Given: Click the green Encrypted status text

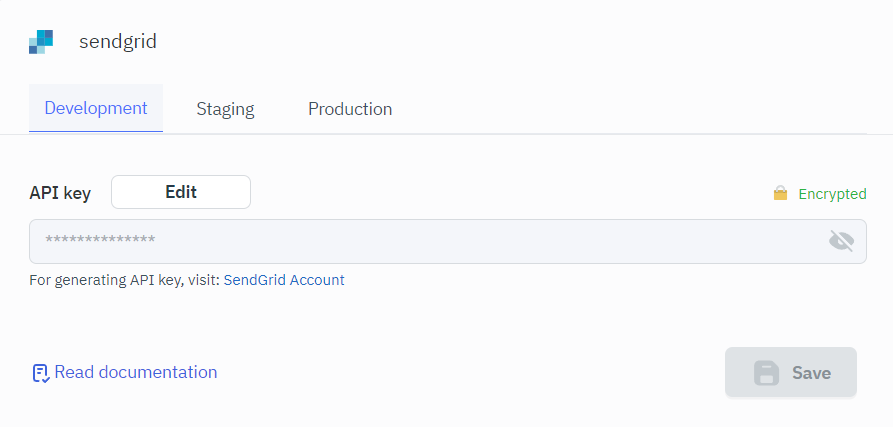Looking at the screenshot, I should pos(832,194).
